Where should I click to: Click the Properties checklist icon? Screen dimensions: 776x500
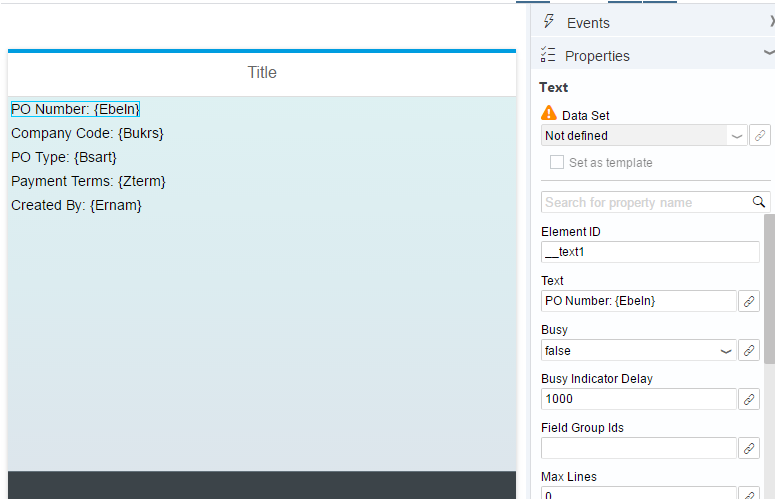click(548, 54)
